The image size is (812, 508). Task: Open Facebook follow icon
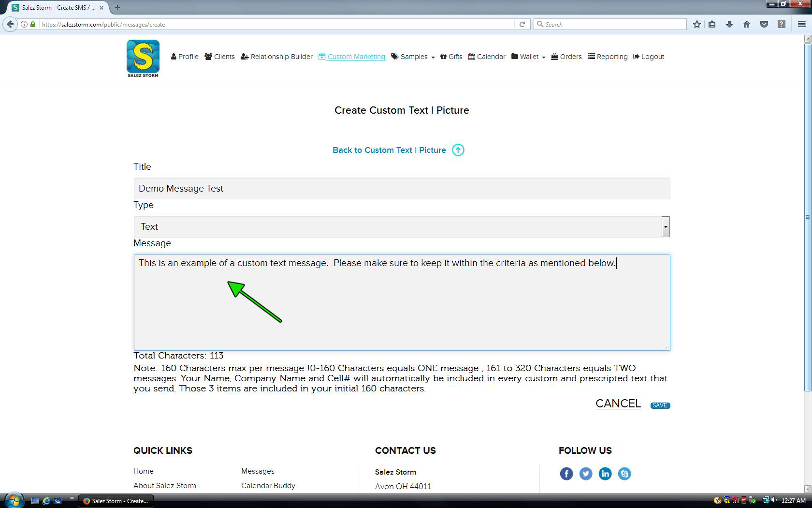click(566, 474)
